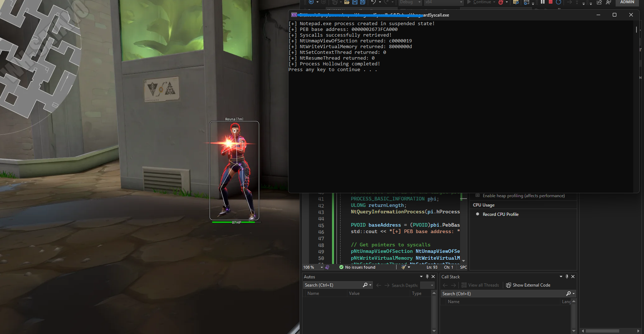This screenshot has height=334, width=644.
Task: Stop debugging with red square icon
Action: [x=551, y=2]
